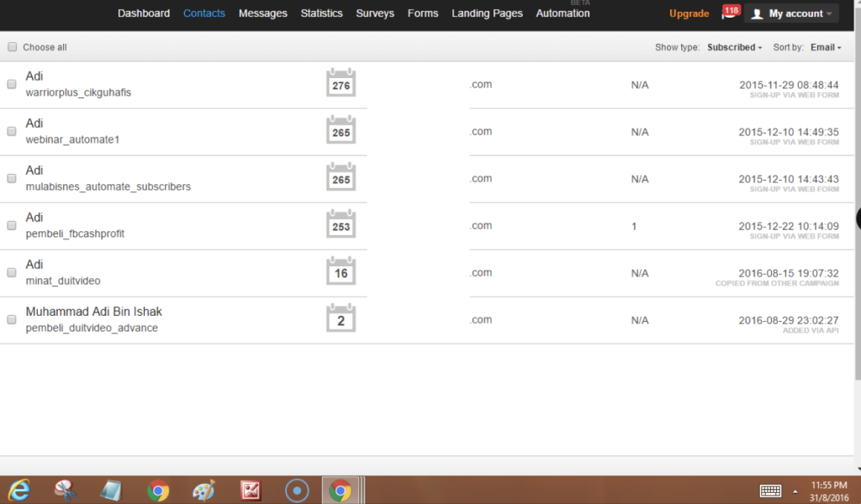Open notifications badge showing 118
The height and width of the screenshot is (504, 861).
point(730,12)
